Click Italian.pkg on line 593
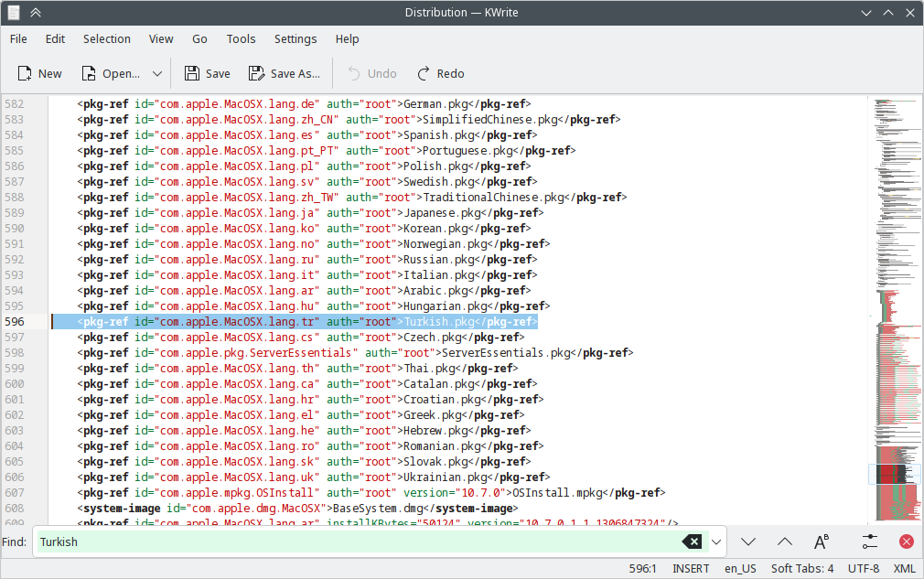Screen dimensions: 924x579 point(439,275)
